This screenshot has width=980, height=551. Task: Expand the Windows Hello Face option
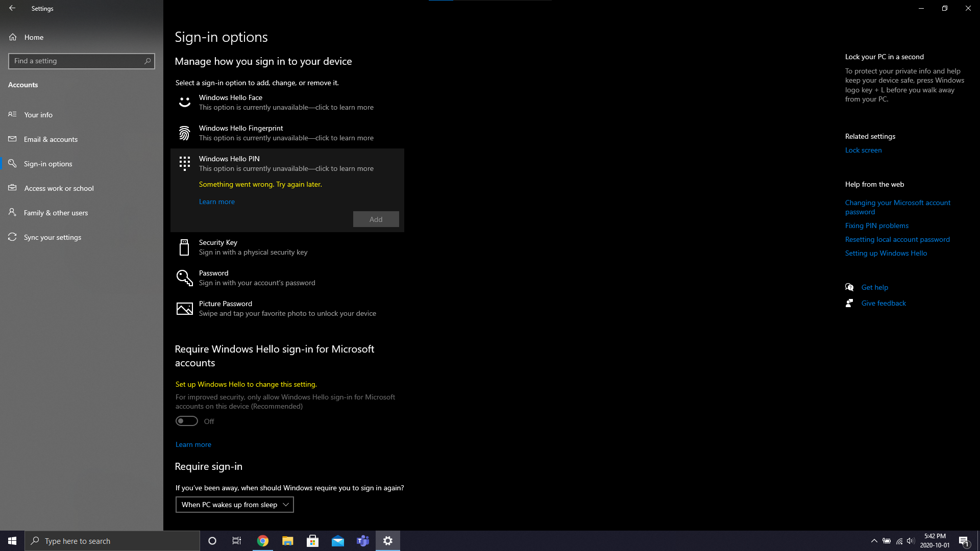point(287,103)
